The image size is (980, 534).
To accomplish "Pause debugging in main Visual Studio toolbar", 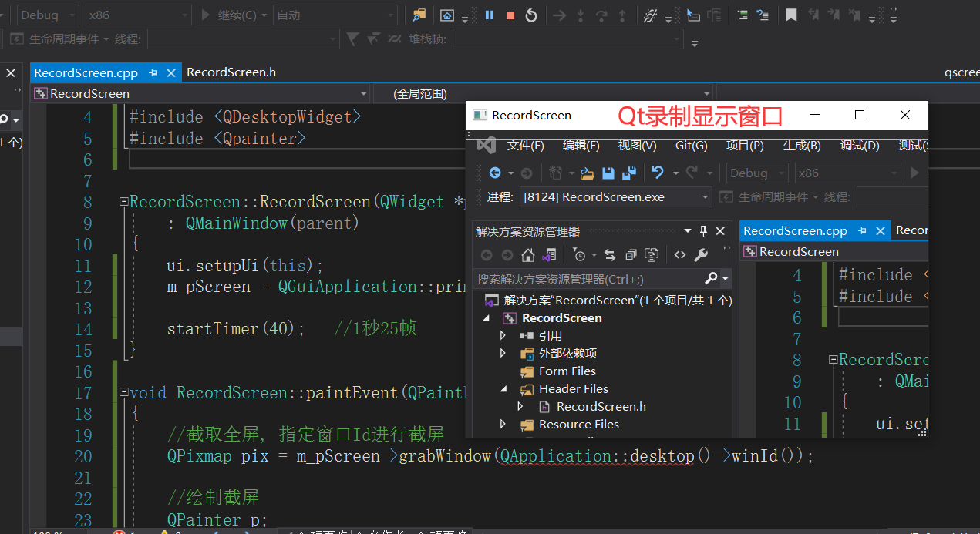I will [x=490, y=15].
